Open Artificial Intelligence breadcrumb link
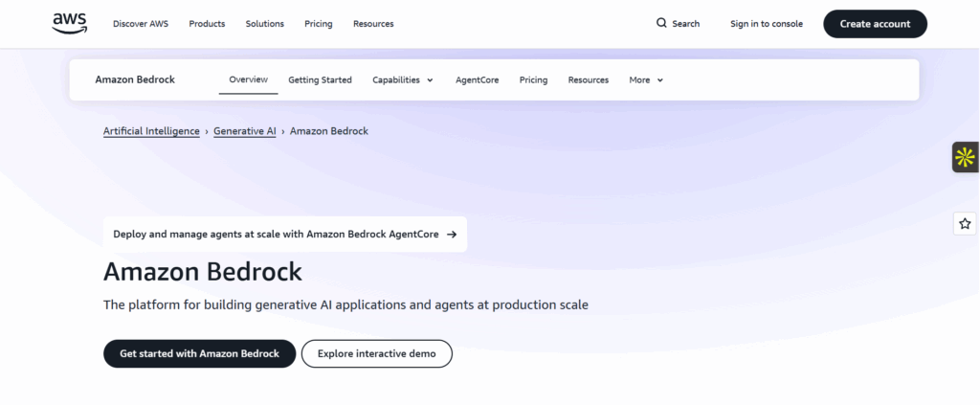This screenshot has height=405, width=980. [151, 131]
